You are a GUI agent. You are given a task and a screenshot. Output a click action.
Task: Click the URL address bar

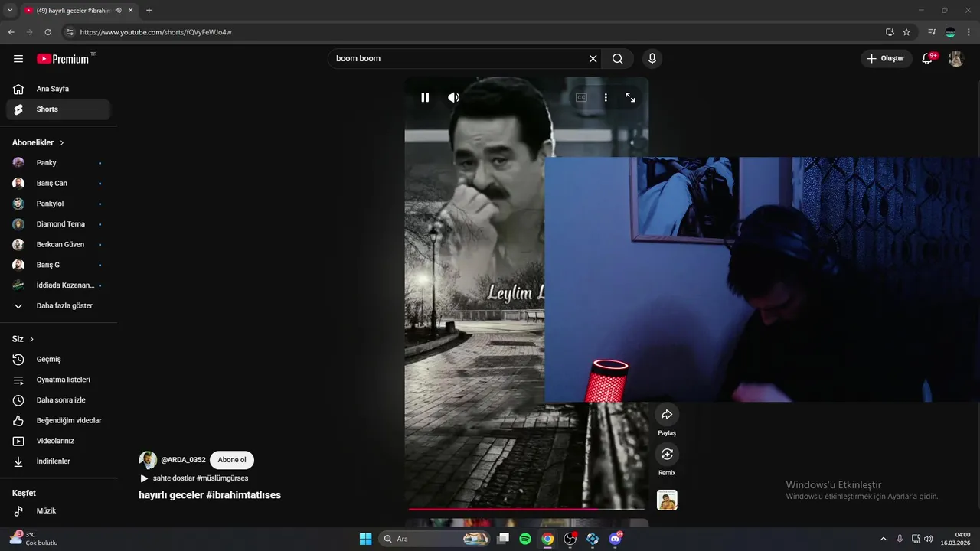click(475, 32)
